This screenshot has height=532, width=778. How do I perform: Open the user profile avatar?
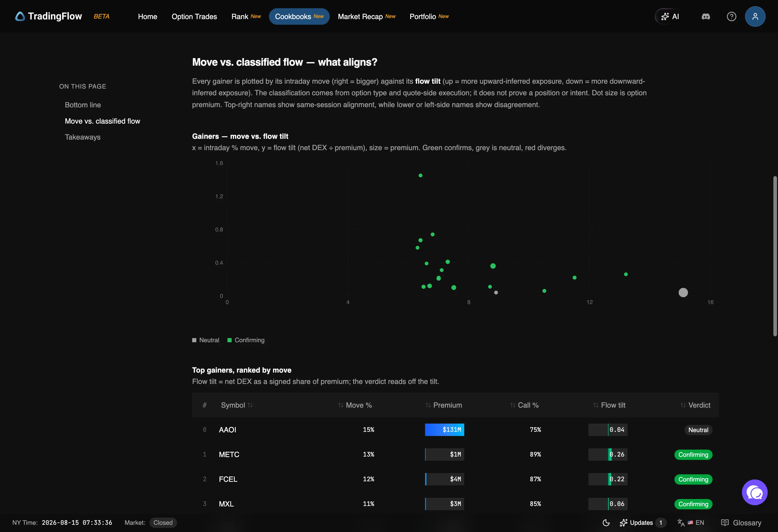755,16
